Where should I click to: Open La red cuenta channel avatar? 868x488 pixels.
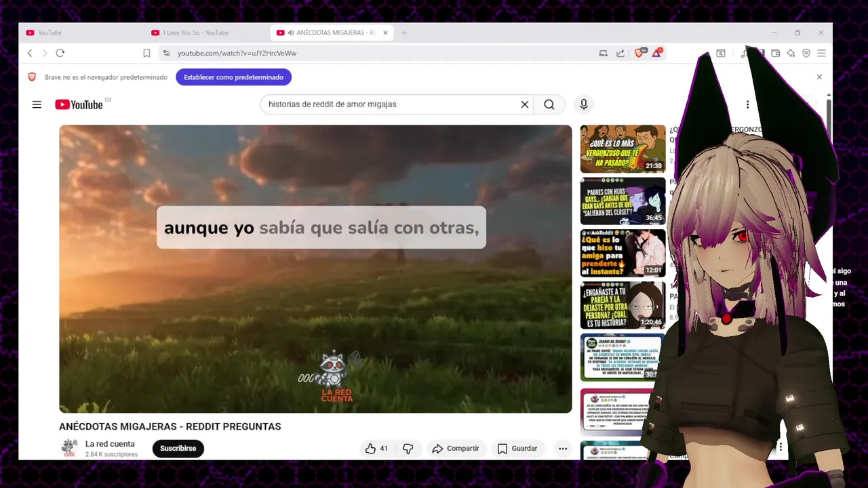(x=69, y=448)
